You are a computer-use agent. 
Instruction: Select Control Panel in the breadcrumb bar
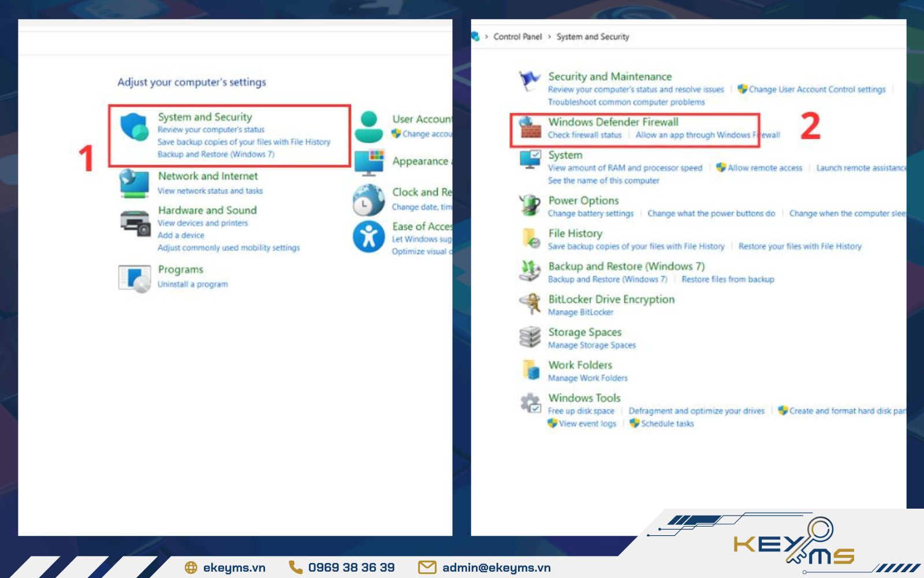518,36
